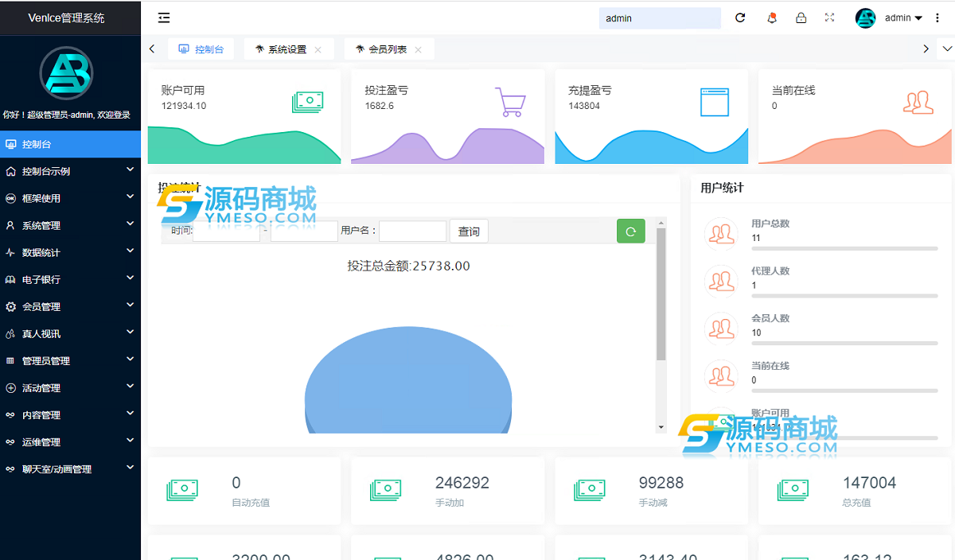Expand 聊天室/动画管理 menu

pos(70,469)
